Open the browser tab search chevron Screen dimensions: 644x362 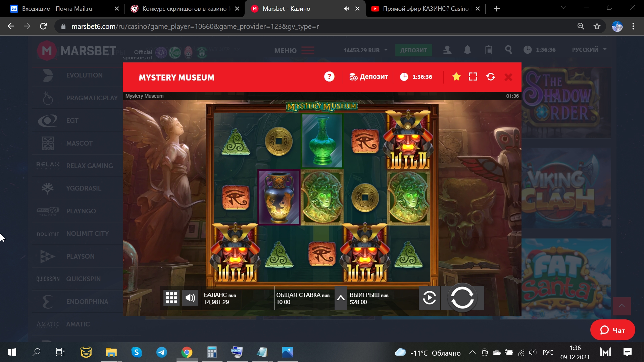tap(563, 7)
